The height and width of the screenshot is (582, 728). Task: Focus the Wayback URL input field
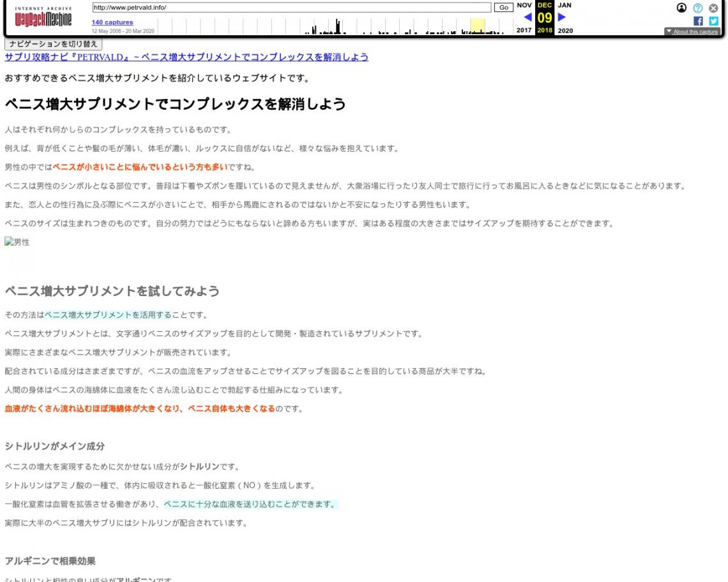coord(292,8)
